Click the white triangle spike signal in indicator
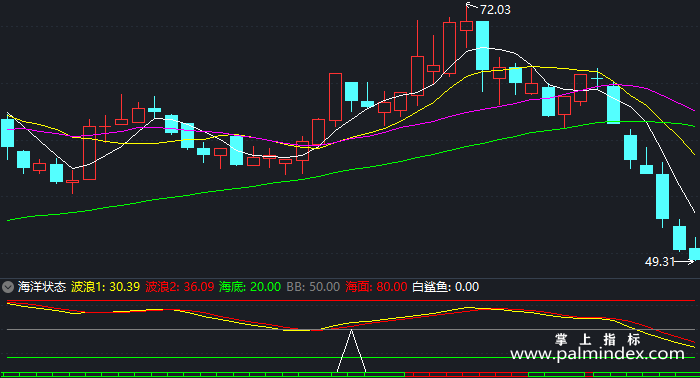The image size is (700, 378). (351, 351)
